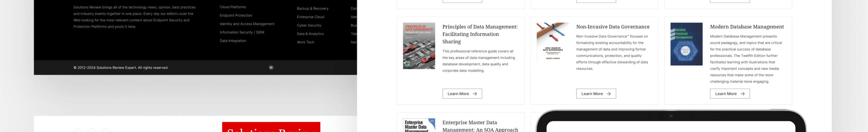Click the round W. badge in footer
Viewport: 868px width, 132px height.
pos(271,68)
